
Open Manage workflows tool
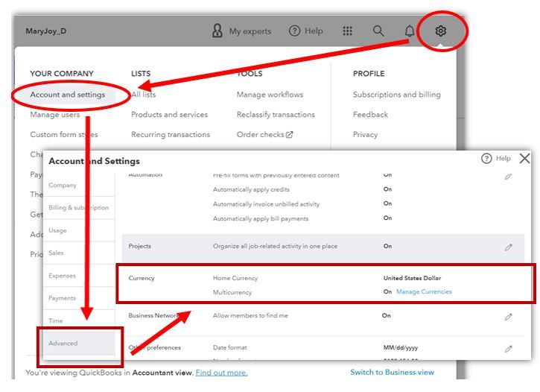[270, 95]
